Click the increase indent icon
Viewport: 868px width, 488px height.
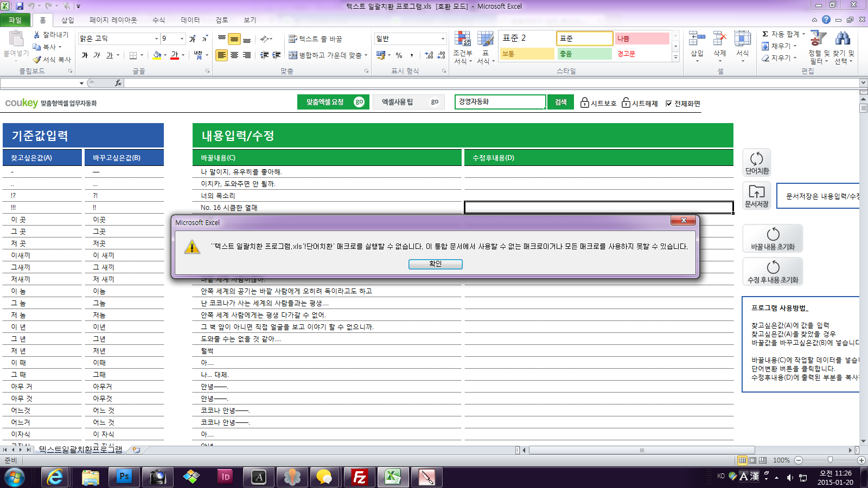coord(277,55)
